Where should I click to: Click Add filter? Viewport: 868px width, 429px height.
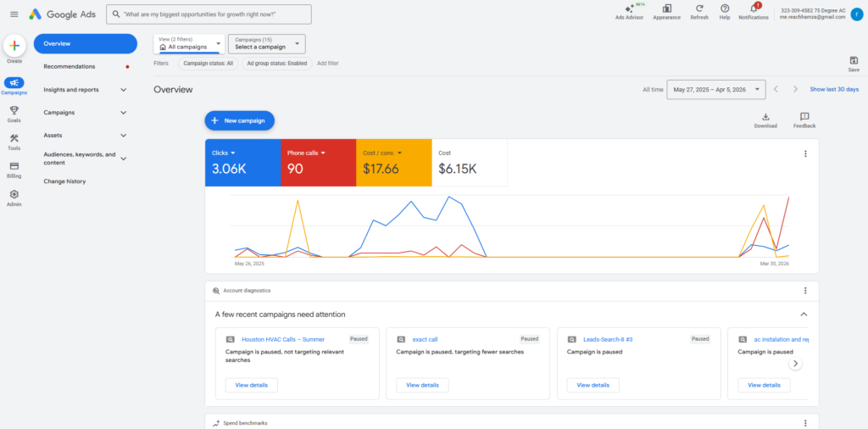(328, 63)
